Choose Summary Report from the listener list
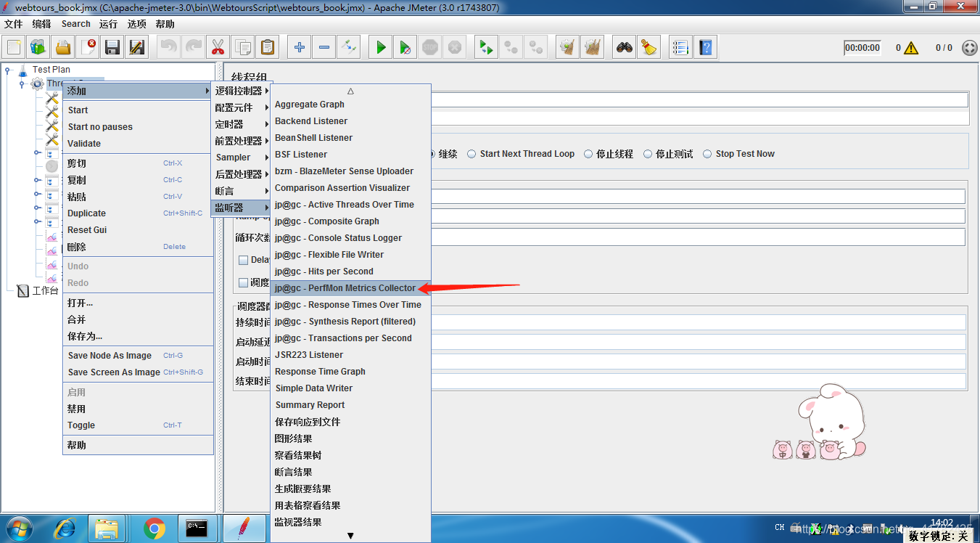The height and width of the screenshot is (543, 980). [351, 405]
